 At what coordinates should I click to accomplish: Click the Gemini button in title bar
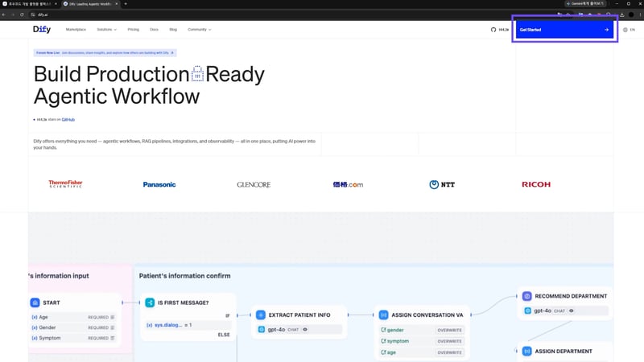coord(585,4)
